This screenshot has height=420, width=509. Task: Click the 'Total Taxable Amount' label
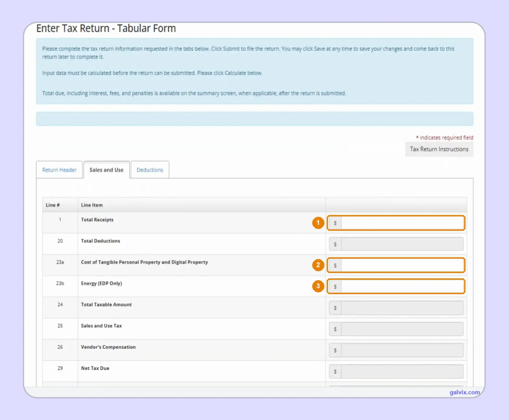[x=106, y=305]
